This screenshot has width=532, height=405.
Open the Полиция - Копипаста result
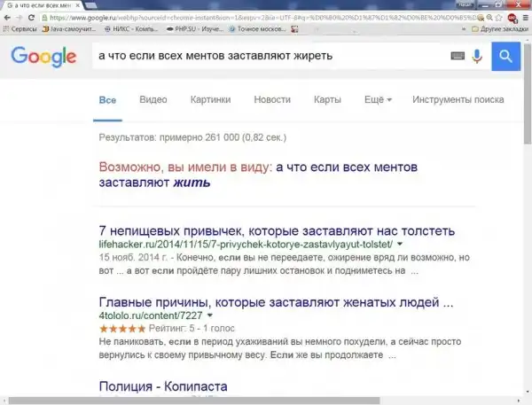[x=165, y=387]
